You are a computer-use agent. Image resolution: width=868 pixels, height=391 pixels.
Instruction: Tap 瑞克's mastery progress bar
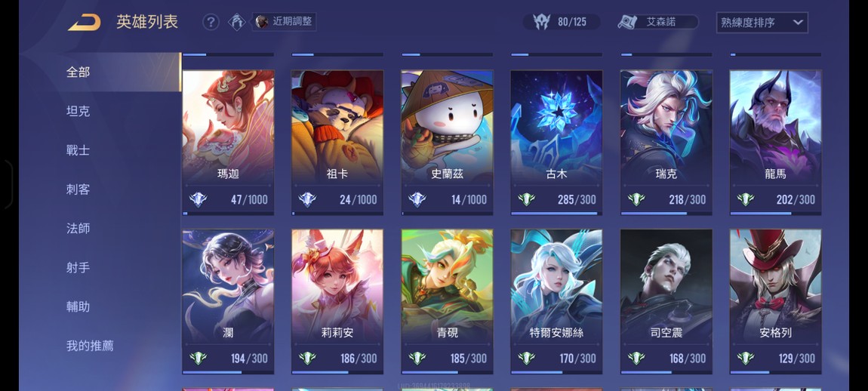[x=666, y=213]
